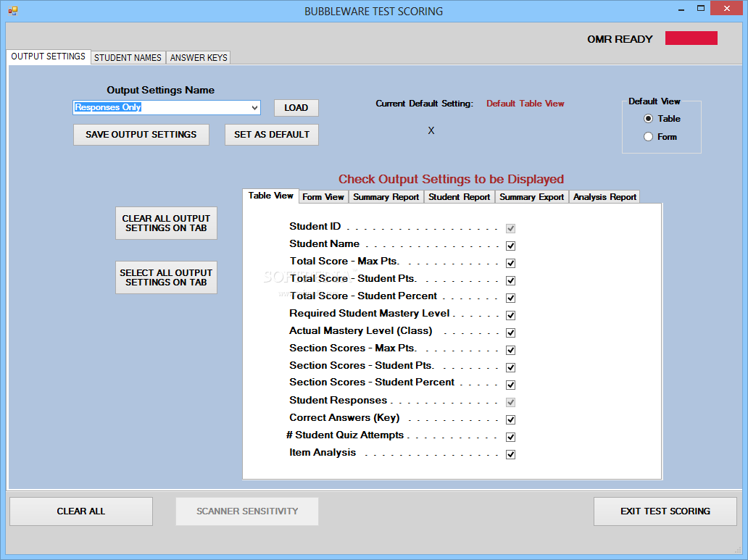Switch to the OUTPUT SETTINGS tab
The height and width of the screenshot is (560, 748).
(x=48, y=57)
